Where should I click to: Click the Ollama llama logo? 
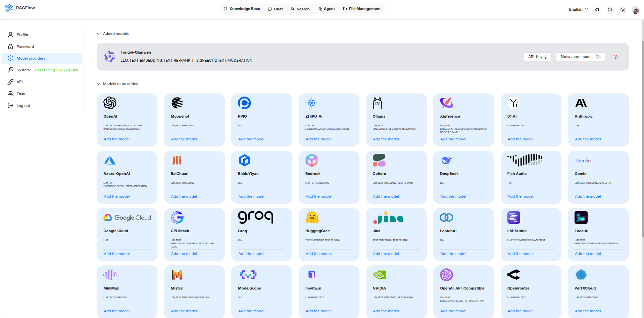point(378,103)
